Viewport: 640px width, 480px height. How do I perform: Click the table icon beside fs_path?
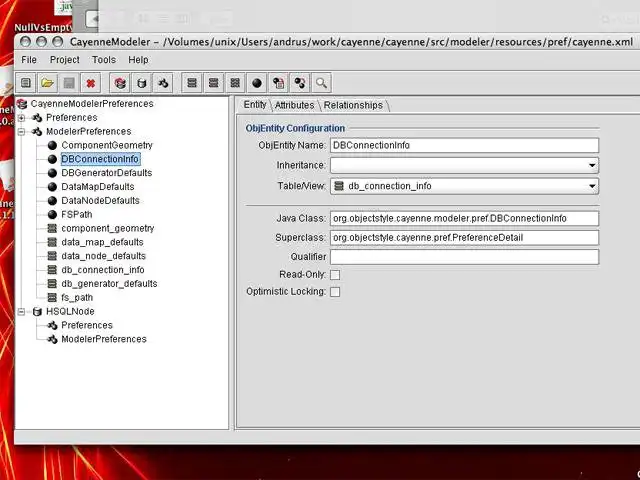(52, 298)
